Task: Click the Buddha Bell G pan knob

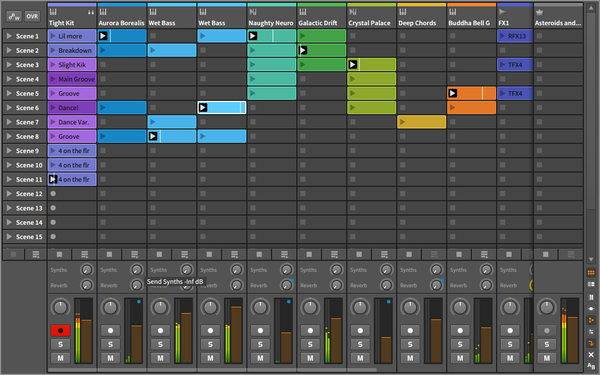Action: [x=460, y=307]
